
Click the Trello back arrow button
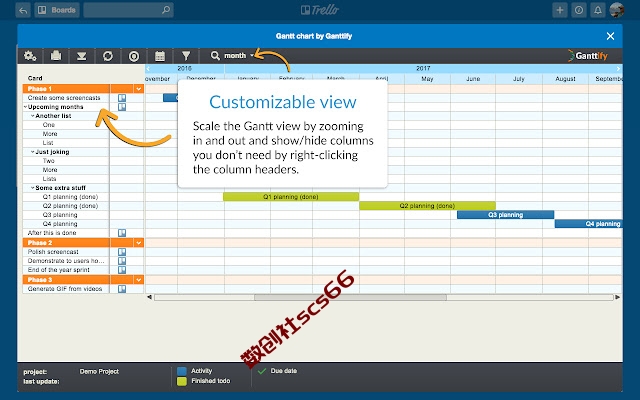(x=23, y=10)
